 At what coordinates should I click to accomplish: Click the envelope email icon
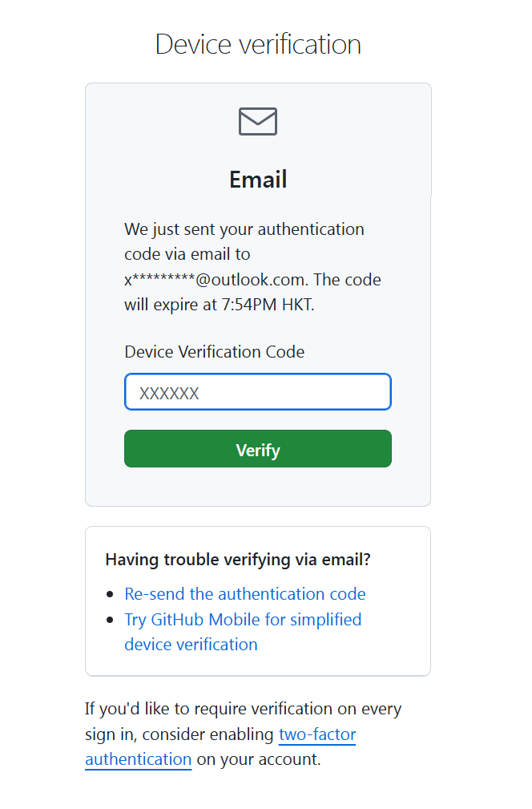[x=258, y=122]
